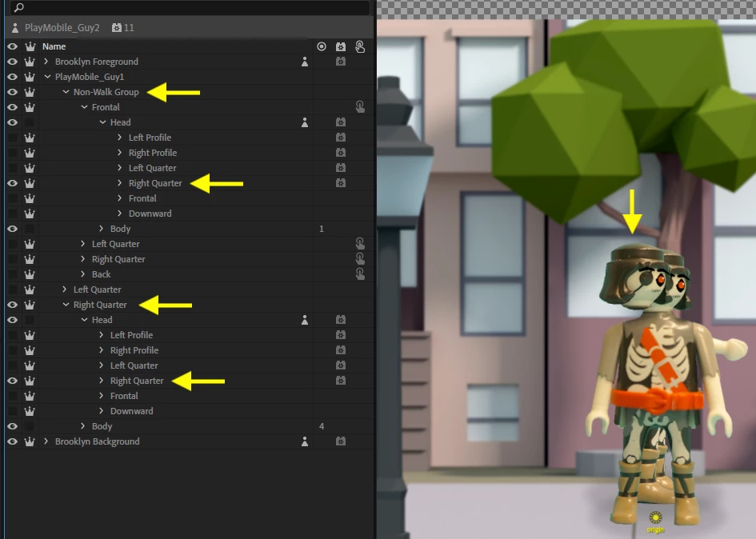Click Brooklyn Background's tag figure icon
This screenshot has width=756, height=539.
(305, 441)
